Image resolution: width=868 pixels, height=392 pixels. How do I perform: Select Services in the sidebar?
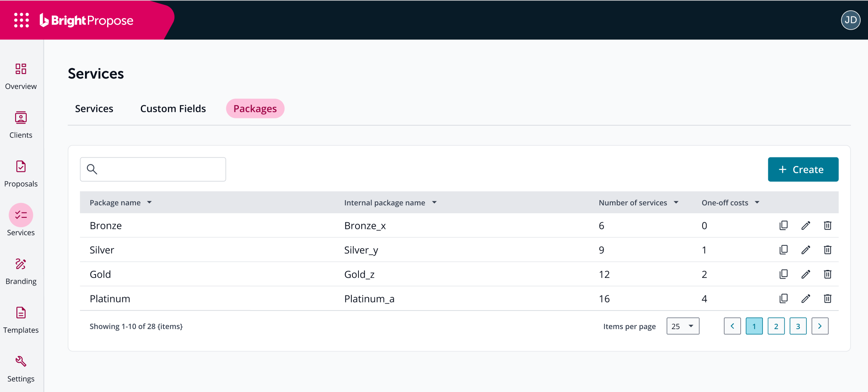tap(21, 220)
